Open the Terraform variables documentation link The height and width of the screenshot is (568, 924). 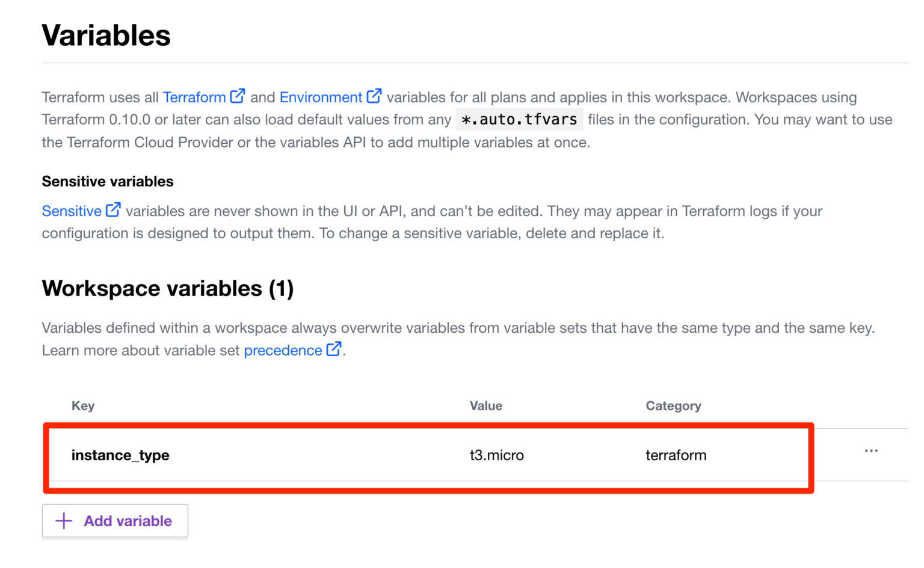(194, 97)
